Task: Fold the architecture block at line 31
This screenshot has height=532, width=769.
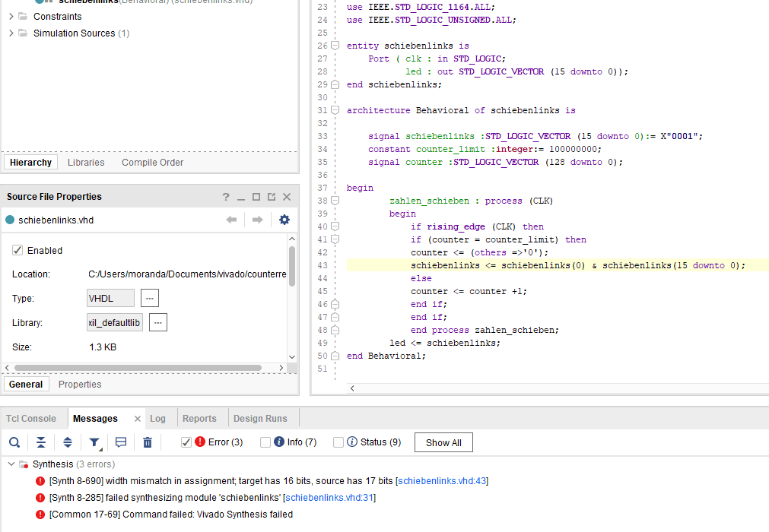Action: pyautogui.click(x=335, y=110)
